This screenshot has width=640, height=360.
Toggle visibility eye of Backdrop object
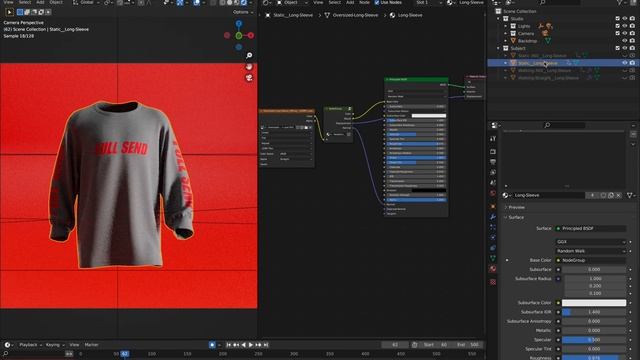coord(624,41)
